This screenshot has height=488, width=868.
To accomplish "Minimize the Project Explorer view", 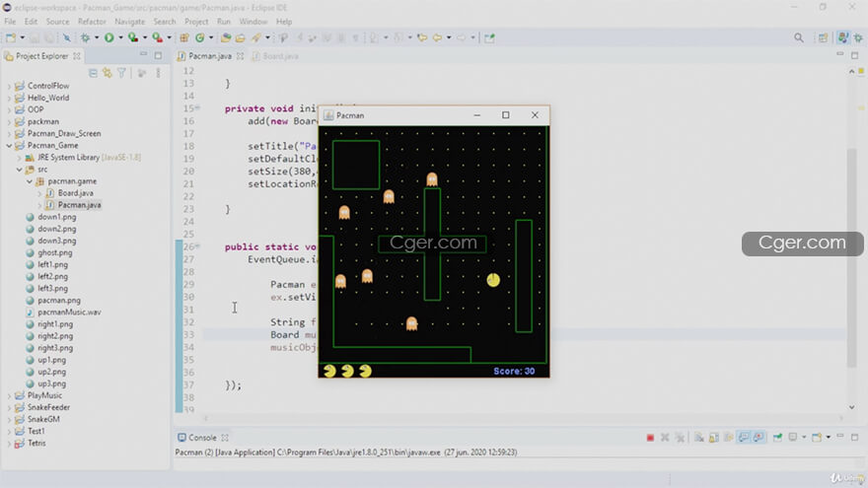I will click(143, 55).
